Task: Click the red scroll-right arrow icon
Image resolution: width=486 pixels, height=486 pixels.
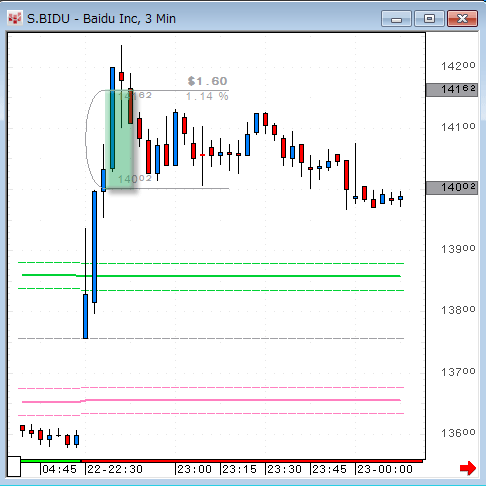Action: click(x=468, y=468)
